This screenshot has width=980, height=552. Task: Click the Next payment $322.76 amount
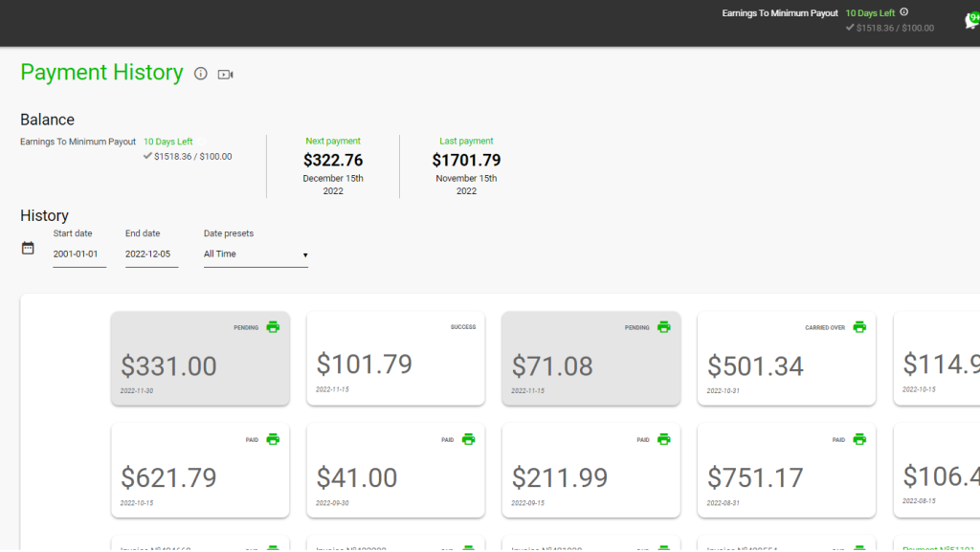tap(333, 161)
